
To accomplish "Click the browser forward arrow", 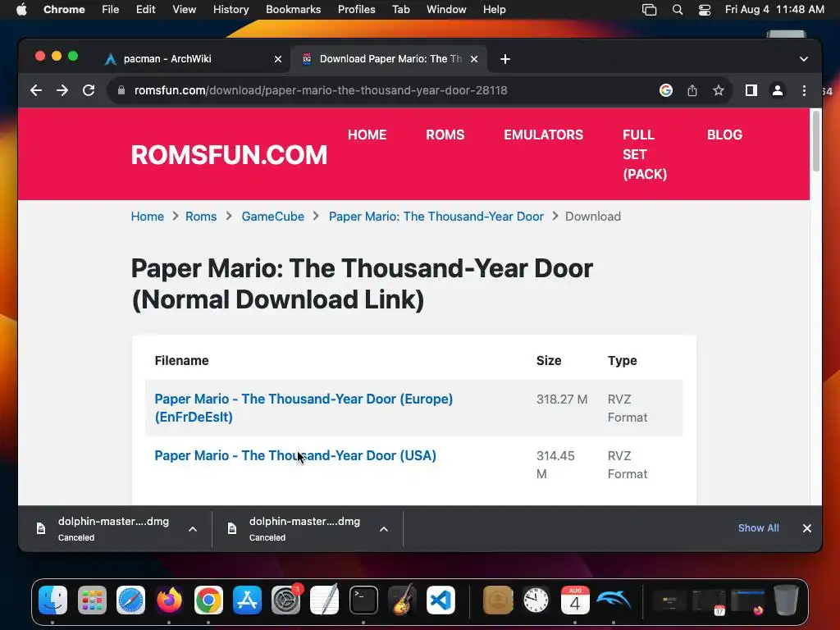I will (62, 90).
